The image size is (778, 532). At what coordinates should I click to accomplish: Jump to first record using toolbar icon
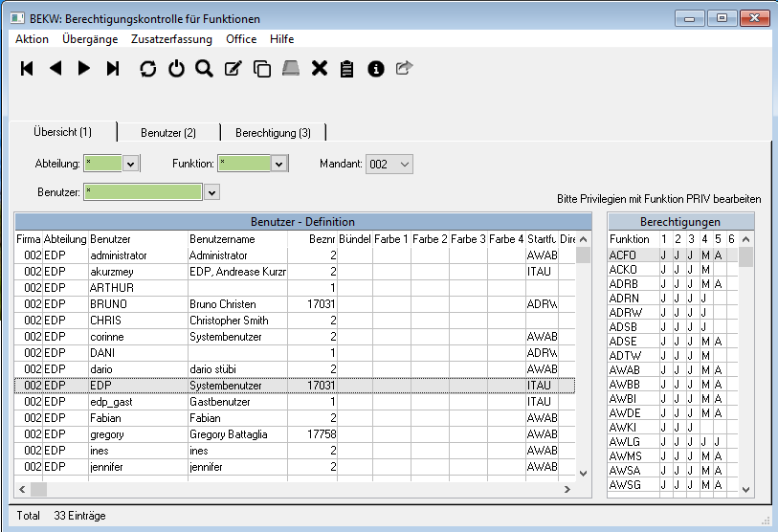pos(27,68)
